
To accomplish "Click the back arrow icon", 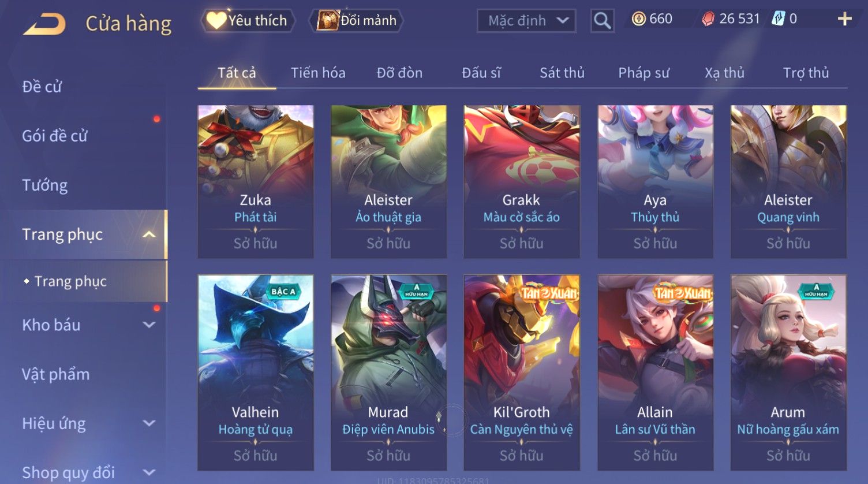I will click(x=44, y=24).
